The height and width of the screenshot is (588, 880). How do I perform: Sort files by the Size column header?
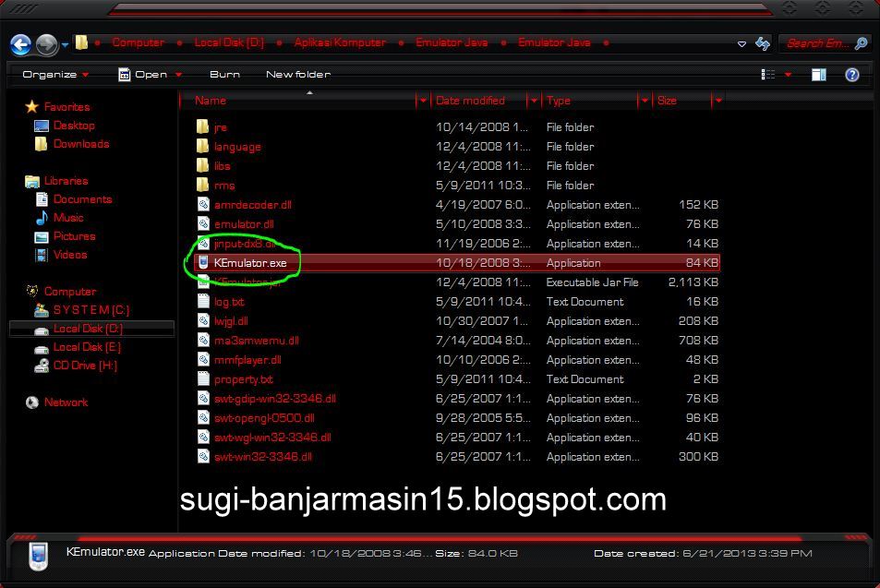(x=667, y=101)
